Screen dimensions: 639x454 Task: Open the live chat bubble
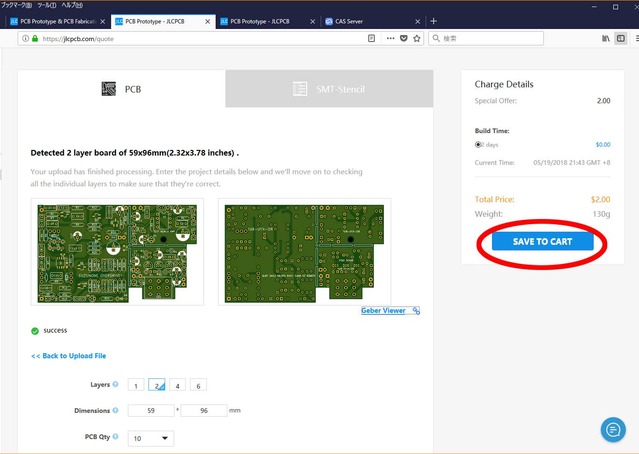(x=613, y=429)
